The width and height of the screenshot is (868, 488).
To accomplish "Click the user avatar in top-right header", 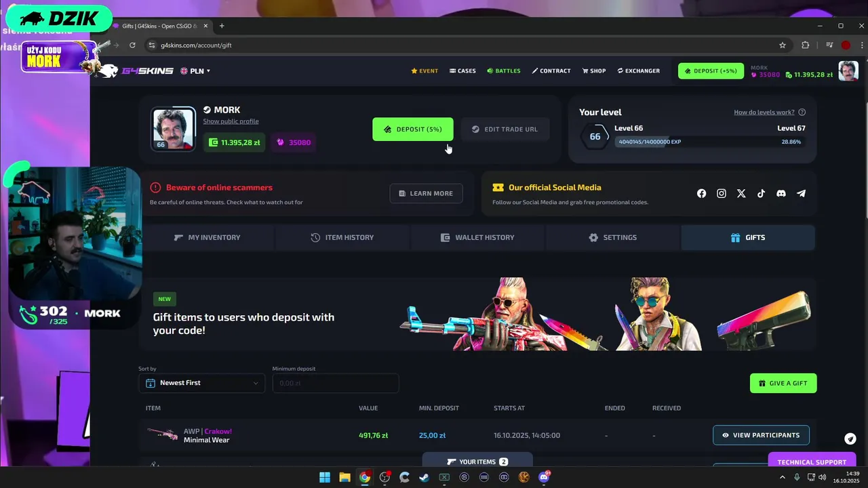I will [x=848, y=70].
